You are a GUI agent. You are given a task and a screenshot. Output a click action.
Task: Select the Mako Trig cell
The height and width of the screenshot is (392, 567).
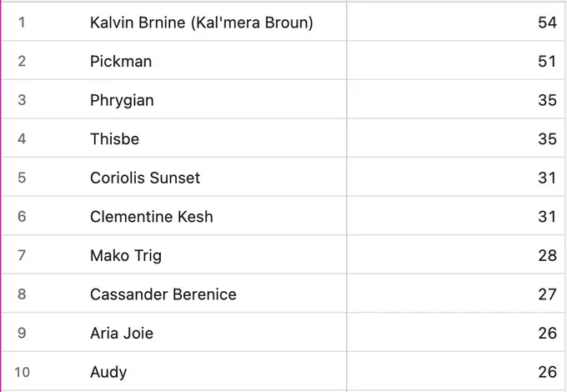(x=126, y=256)
